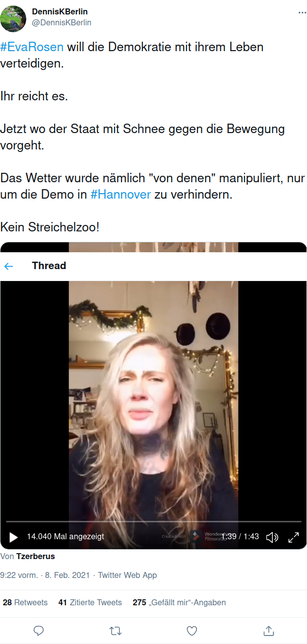Click the reply speech bubble icon
This screenshot has height=644, width=307.
[x=39, y=631]
